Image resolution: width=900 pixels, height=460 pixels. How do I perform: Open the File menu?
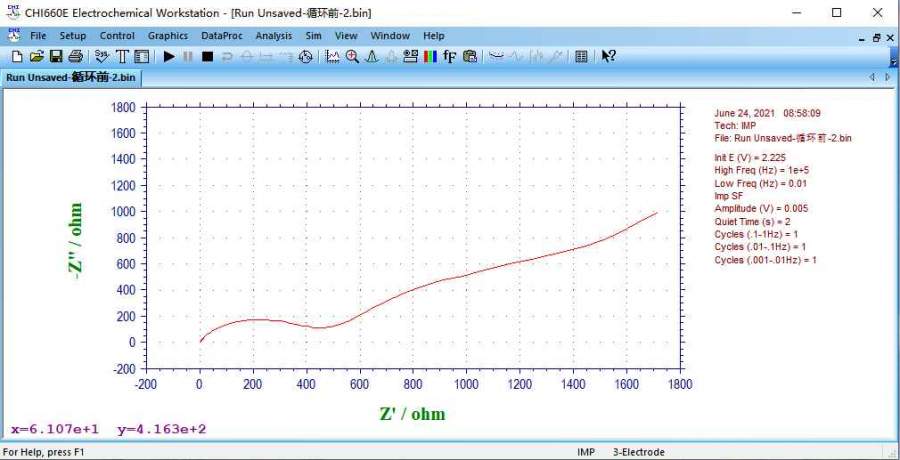coord(38,36)
